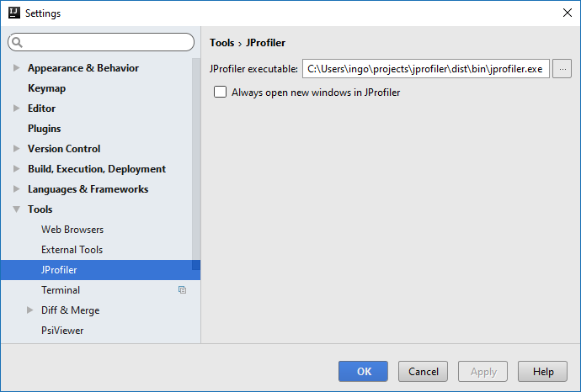Open the External Tools page
This screenshot has width=581, height=392.
pyautogui.click(x=72, y=250)
